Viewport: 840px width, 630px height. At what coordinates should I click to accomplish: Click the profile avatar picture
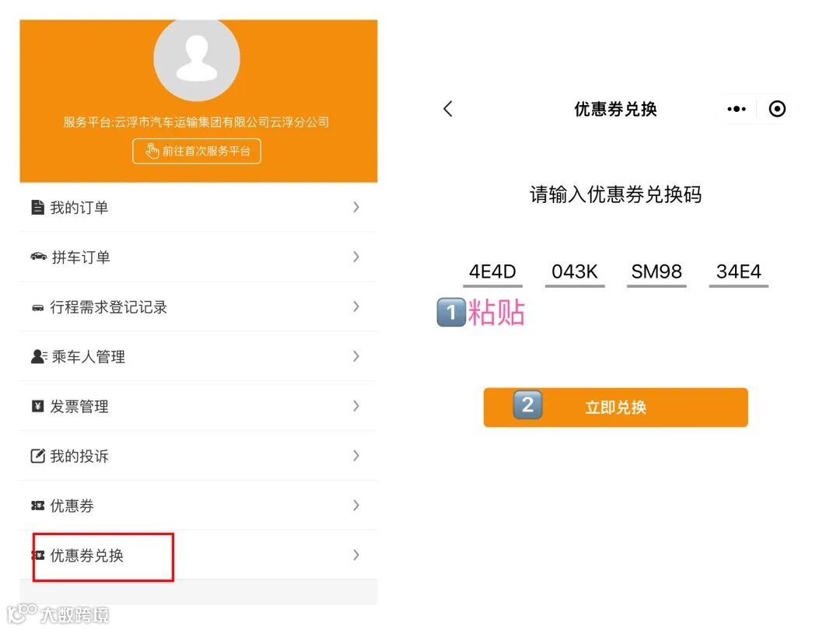[197, 58]
